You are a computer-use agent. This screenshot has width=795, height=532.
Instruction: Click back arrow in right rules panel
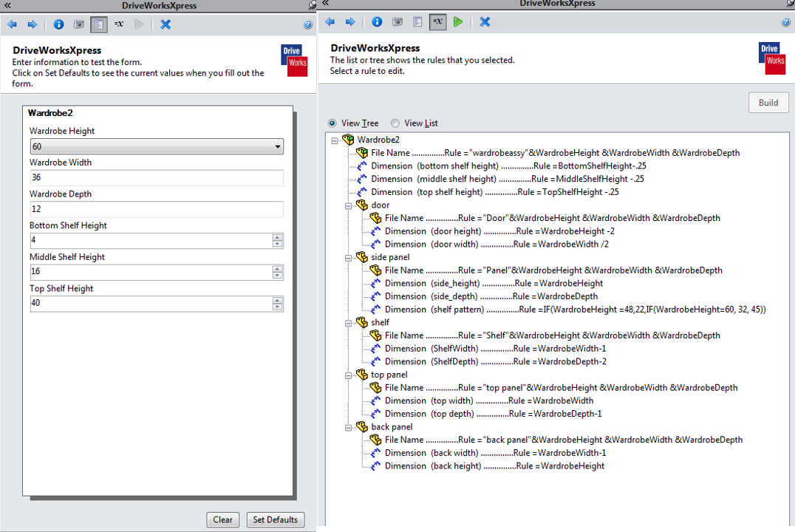[x=330, y=22]
